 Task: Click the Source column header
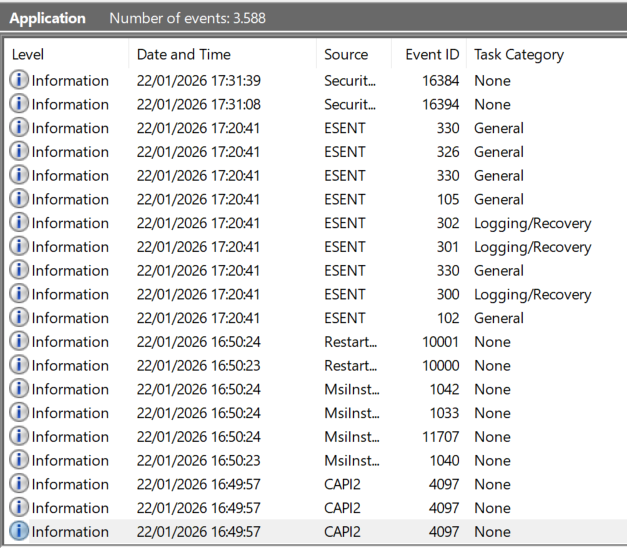click(346, 55)
